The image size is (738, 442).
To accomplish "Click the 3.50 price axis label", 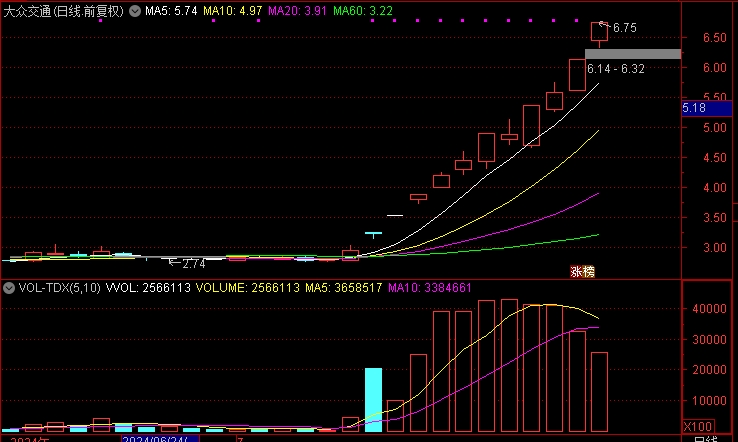I will [714, 218].
